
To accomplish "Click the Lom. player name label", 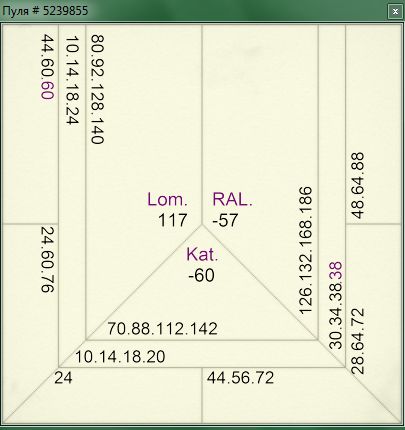I will pyautogui.click(x=168, y=199).
